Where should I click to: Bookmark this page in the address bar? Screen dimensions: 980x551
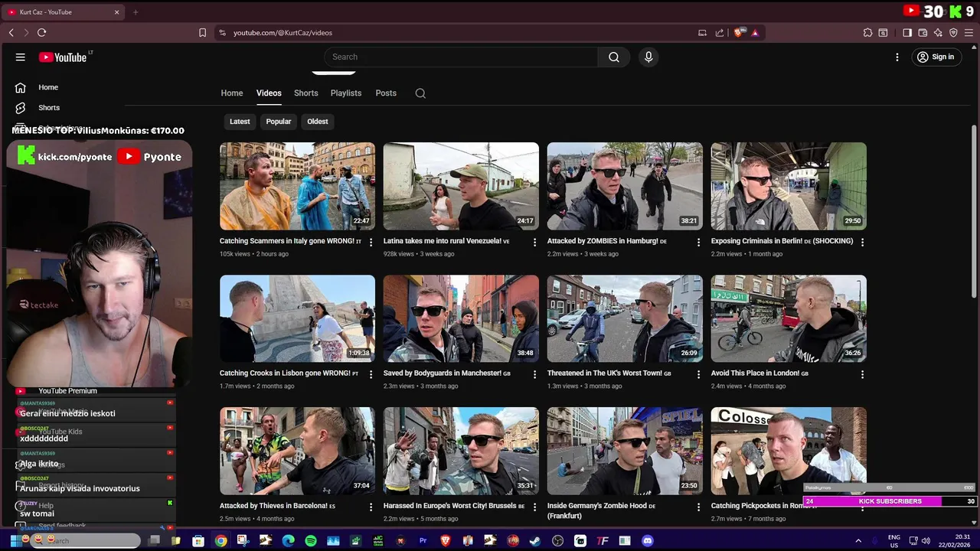202,33
